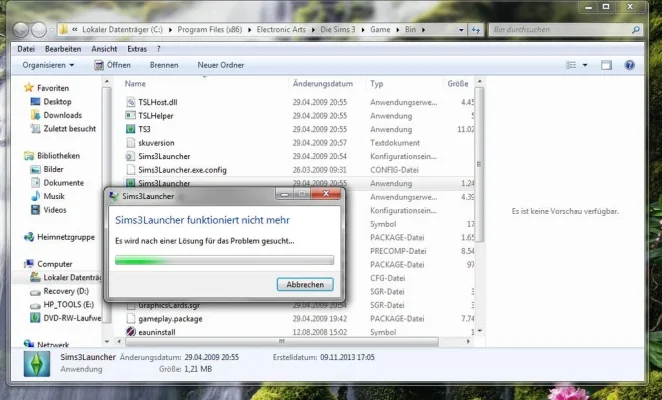The image size is (662, 400).
Task: Click the Videos library icon
Action: 35,210
